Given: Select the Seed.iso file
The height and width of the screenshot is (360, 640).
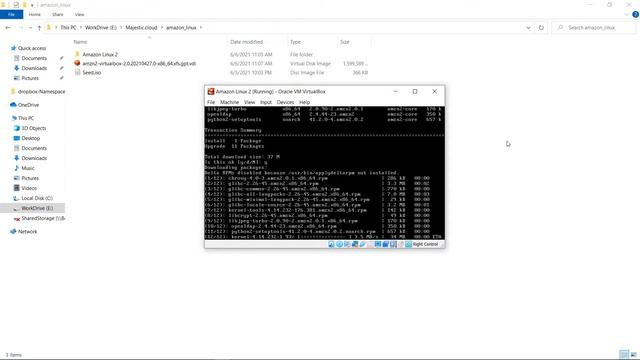Looking at the screenshot, I should coord(91,73).
